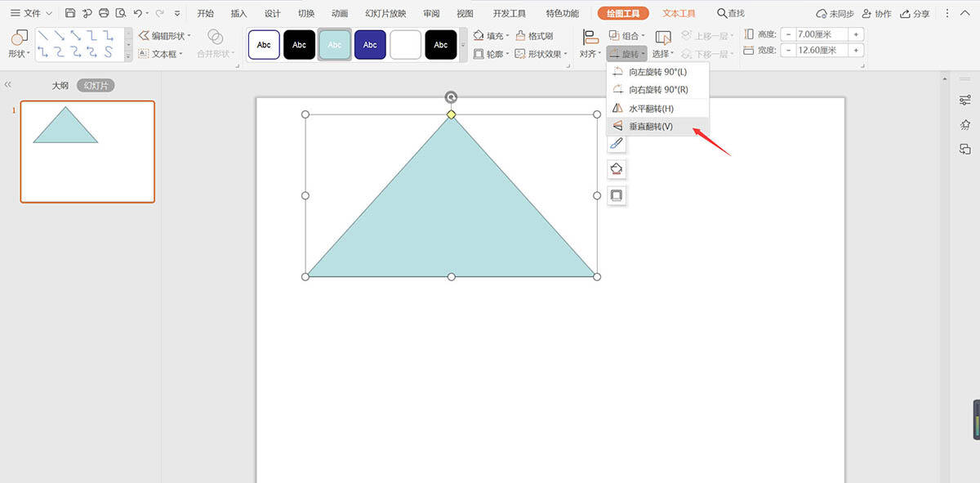
Task: Switch to the Insert (插入) tab
Action: [x=239, y=13]
